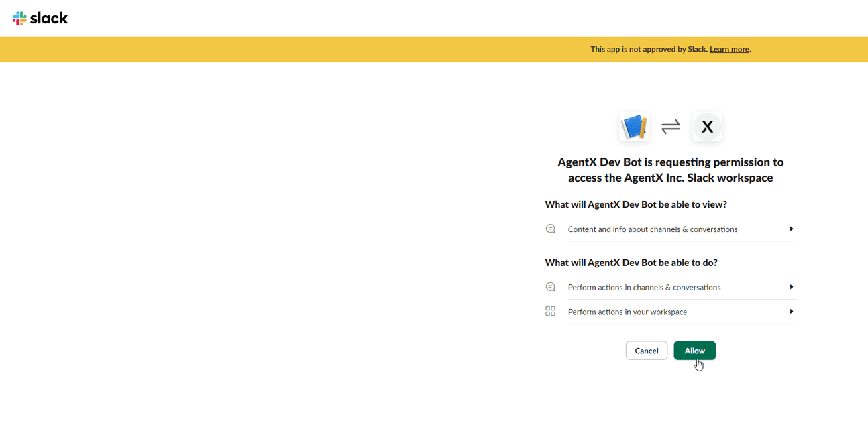The image size is (868, 421).
Task: Click 'What will AgentX Dev Bot be able to view?' heading
Action: [x=636, y=204]
